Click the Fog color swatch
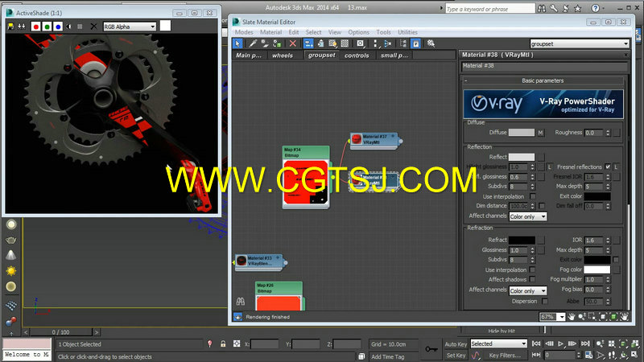This screenshot has height=362, width=644. point(597,269)
